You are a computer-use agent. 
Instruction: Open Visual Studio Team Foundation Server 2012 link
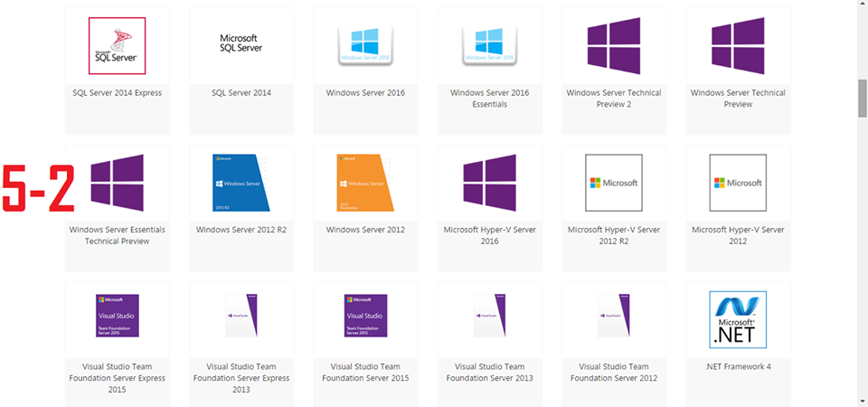coord(614,372)
